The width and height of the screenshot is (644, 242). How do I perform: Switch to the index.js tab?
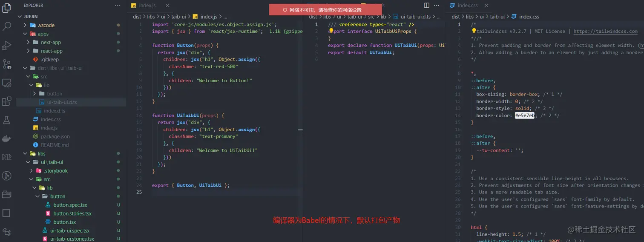(147, 6)
